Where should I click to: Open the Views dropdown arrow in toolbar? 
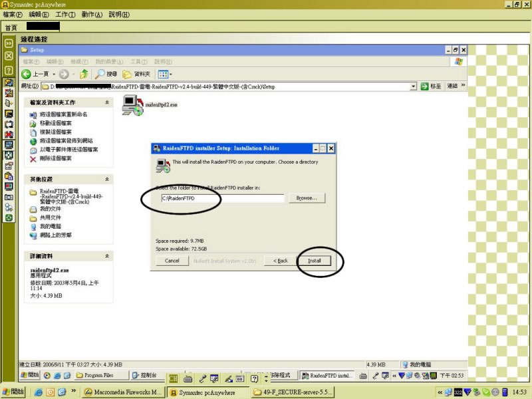coord(171,74)
